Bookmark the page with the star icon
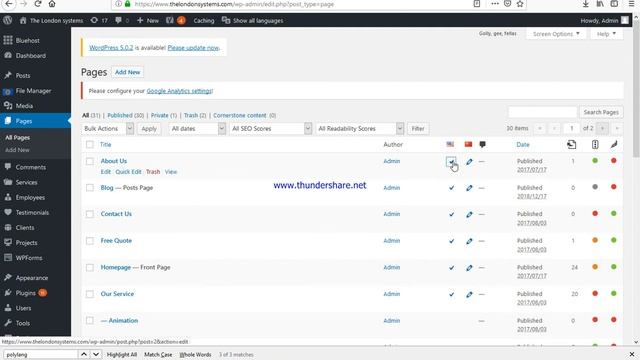This screenshot has height=360, width=640. (x=520, y=4)
